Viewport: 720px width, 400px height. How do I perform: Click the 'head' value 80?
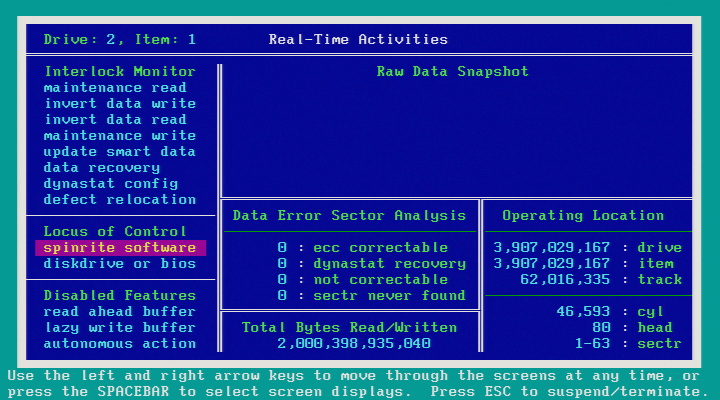coord(601,328)
